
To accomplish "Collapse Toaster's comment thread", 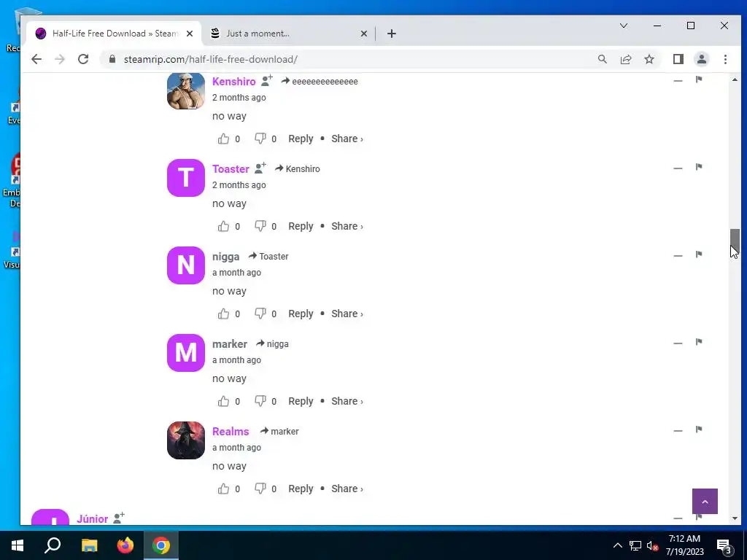I will (x=678, y=168).
